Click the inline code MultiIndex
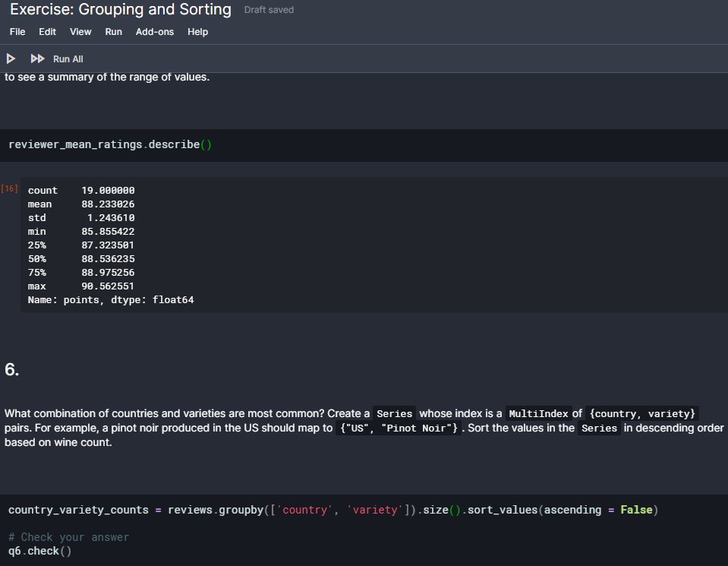 [x=538, y=413]
